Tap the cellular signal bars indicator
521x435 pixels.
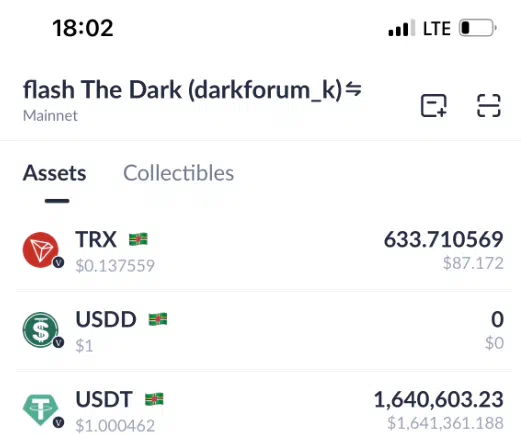pyautogui.click(x=402, y=28)
